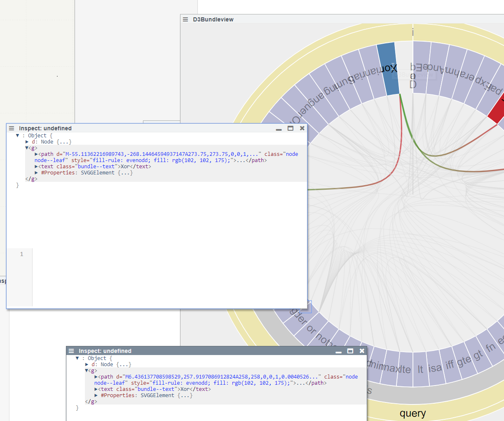This screenshot has height=421, width=504.
Task: Minimize the lower Inspect window
Action: point(339,351)
